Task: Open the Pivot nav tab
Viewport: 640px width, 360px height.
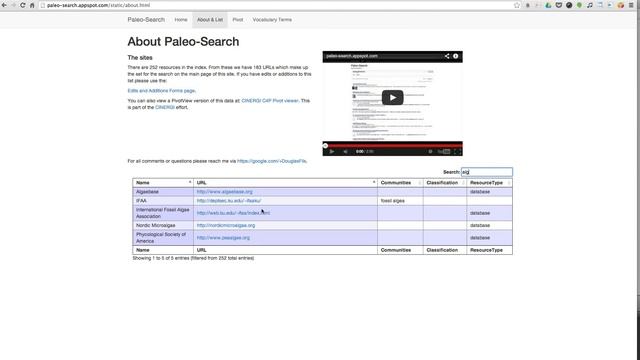Action: click(238, 20)
